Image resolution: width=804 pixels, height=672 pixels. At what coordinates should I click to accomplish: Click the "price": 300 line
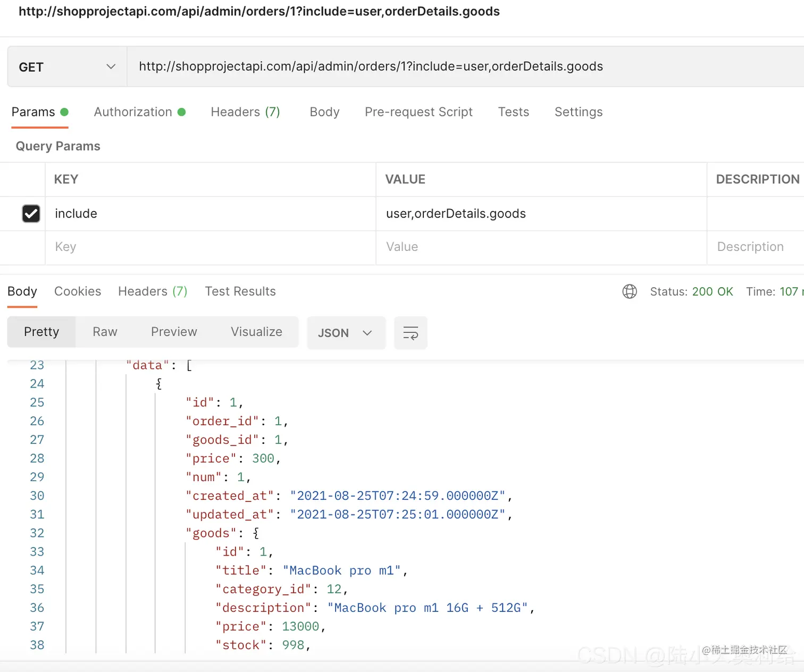[x=233, y=458]
